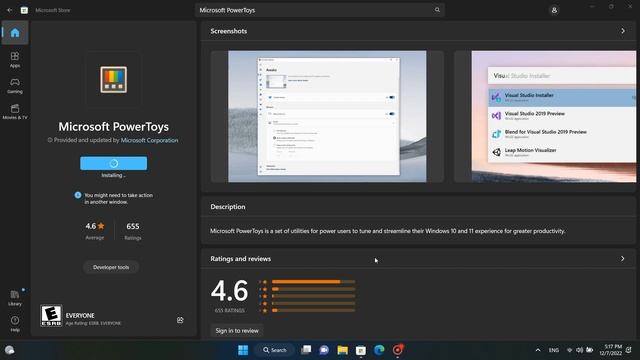Go back using the back arrow
Image resolution: width=640 pixels, height=360 pixels.
9,10
